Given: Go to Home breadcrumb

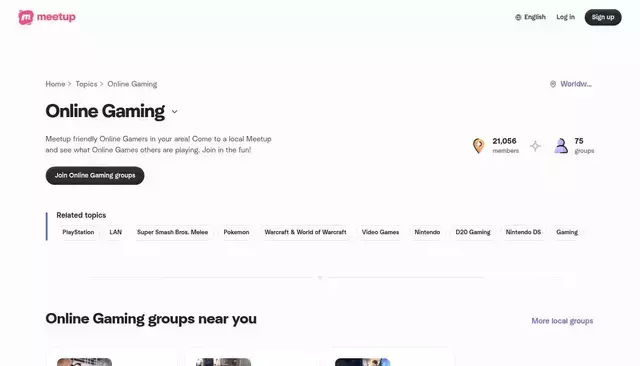Looking at the screenshot, I should click(x=55, y=84).
